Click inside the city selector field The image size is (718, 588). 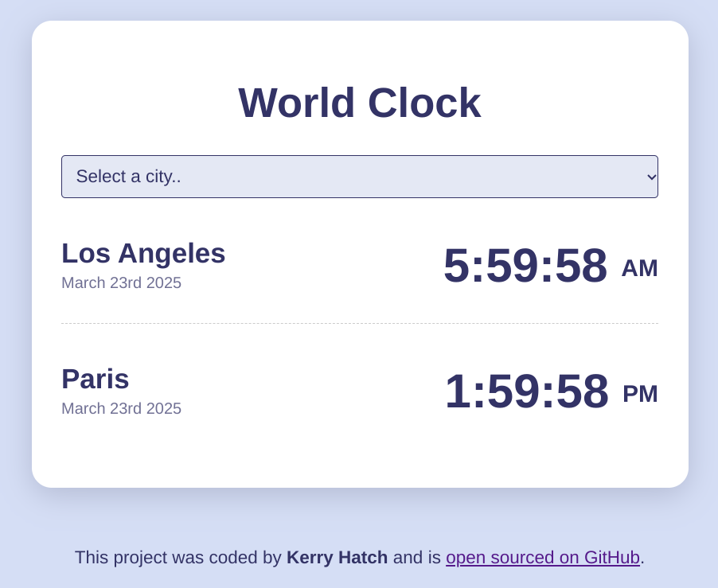pyautogui.click(x=318, y=176)
